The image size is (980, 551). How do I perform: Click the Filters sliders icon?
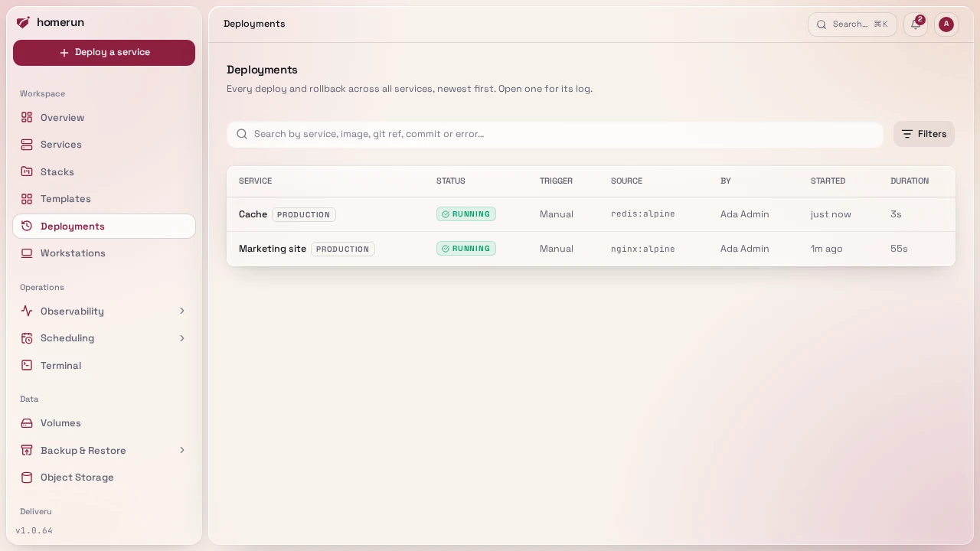907,134
